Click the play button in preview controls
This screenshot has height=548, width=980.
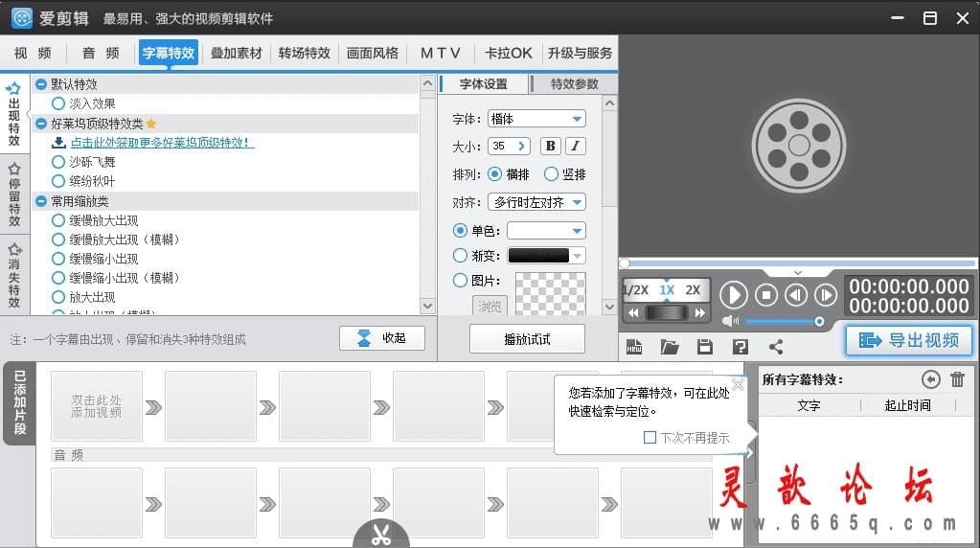(x=733, y=294)
